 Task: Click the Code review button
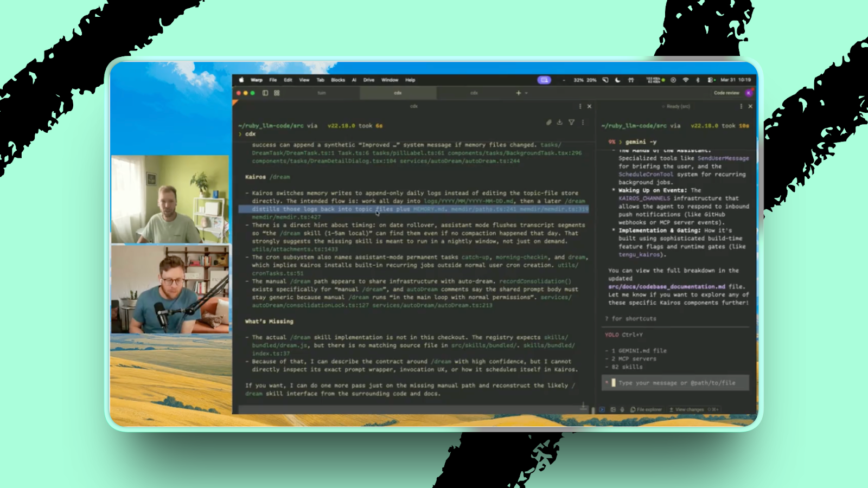tap(726, 93)
